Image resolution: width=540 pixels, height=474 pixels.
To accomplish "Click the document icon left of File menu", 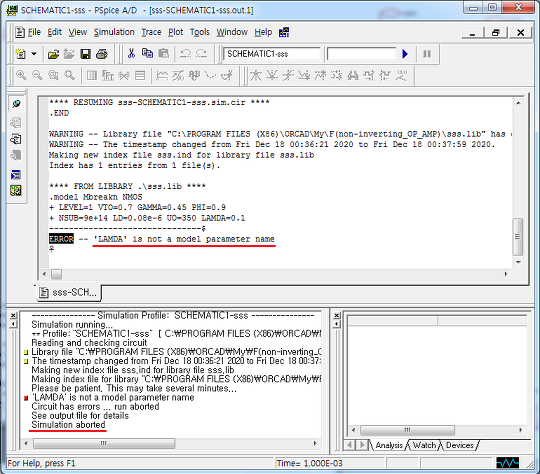I will click(20, 32).
